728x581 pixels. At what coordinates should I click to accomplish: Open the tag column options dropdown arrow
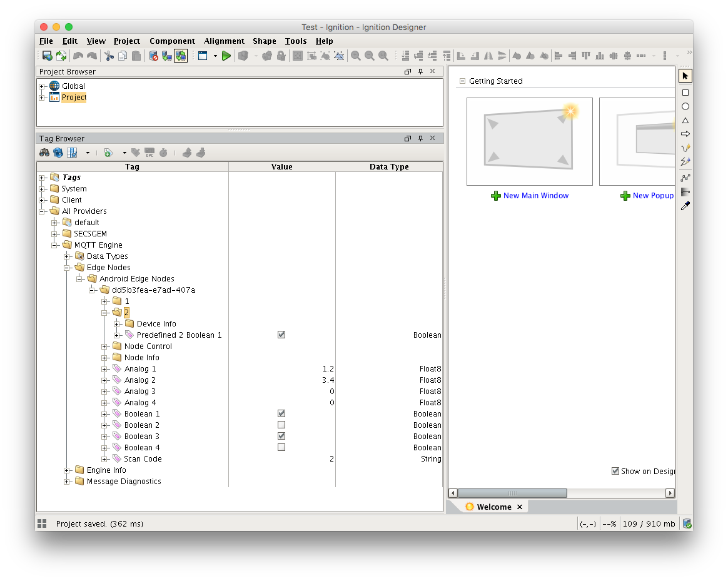pos(88,153)
